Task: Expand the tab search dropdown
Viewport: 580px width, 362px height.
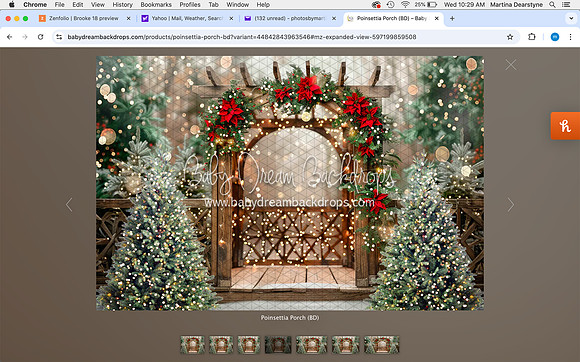Action: click(571, 18)
